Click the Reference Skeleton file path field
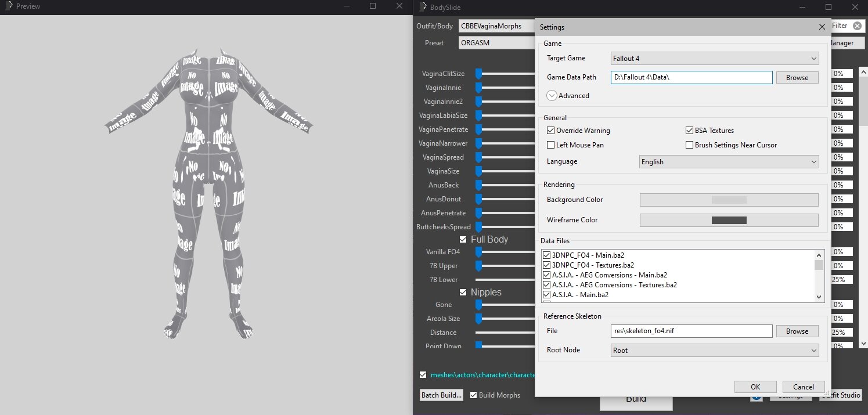 691,331
